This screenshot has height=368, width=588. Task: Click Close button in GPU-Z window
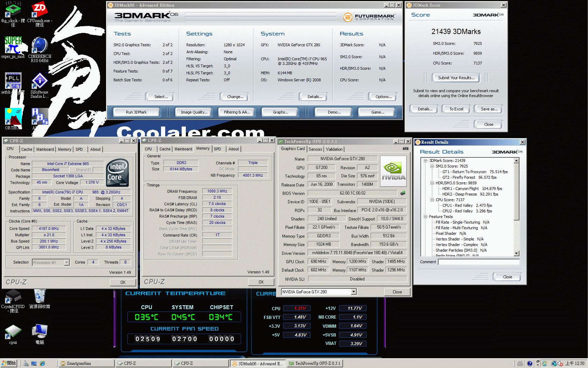click(x=397, y=292)
